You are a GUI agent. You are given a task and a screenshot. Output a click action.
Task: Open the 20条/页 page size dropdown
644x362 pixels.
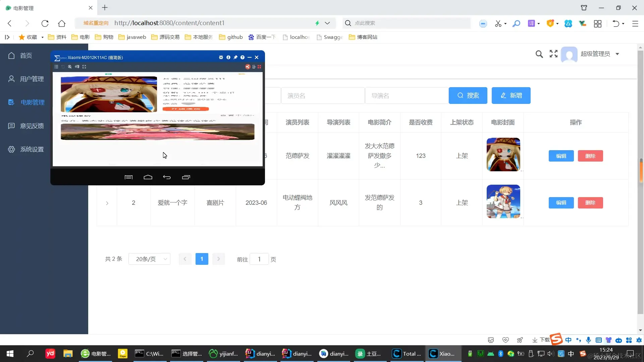click(x=149, y=259)
